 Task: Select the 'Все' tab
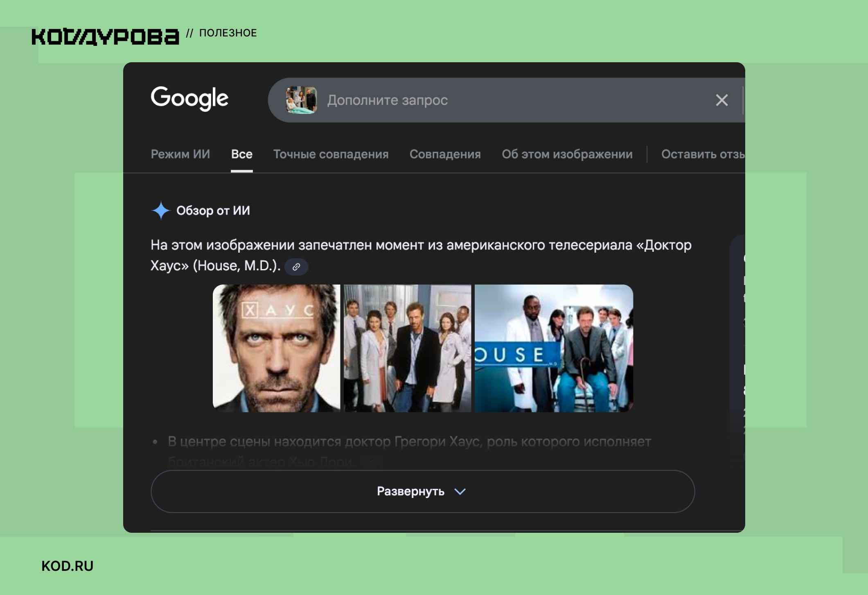click(241, 154)
